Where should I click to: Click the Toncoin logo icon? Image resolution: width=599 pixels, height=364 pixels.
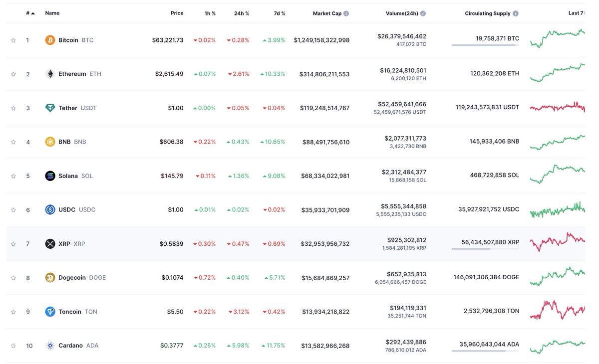click(50, 311)
